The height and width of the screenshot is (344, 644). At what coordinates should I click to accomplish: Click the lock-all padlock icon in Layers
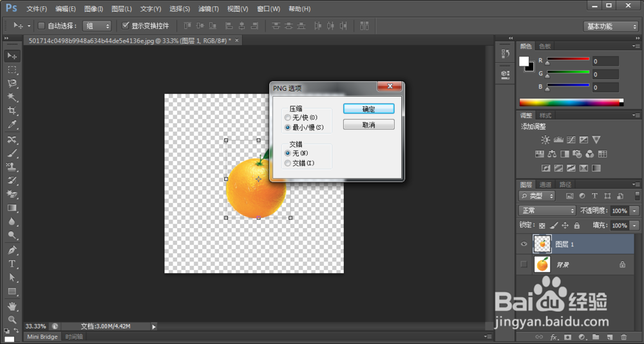576,225
